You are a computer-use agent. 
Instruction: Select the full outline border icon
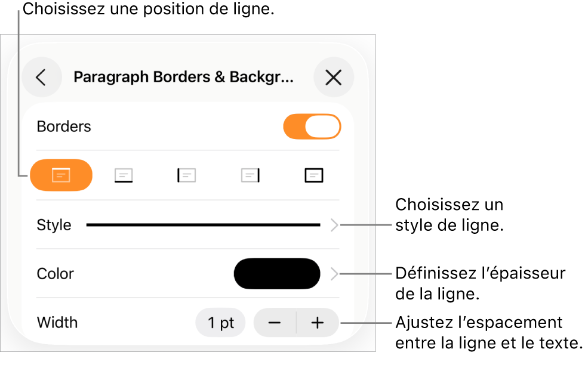pyautogui.click(x=313, y=175)
